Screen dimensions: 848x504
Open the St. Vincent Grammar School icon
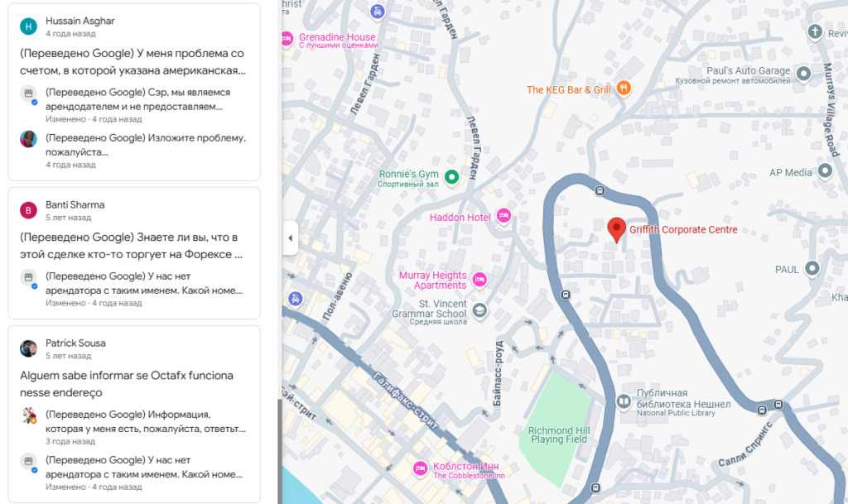click(479, 310)
